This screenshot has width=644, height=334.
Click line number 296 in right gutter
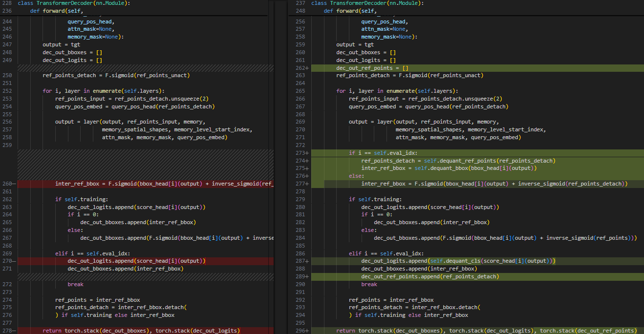[301, 331]
